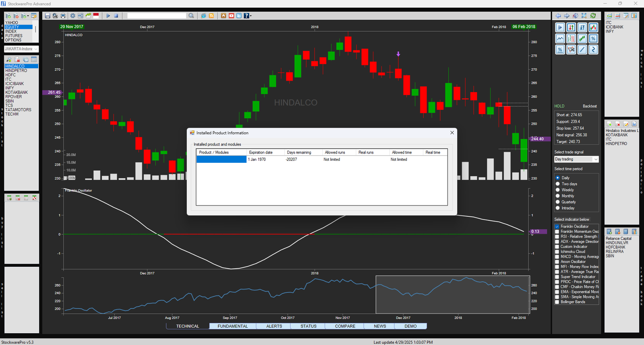Check the Aroon Oscillator indicator
Viewport: 644px width, 345px height.
557,262
